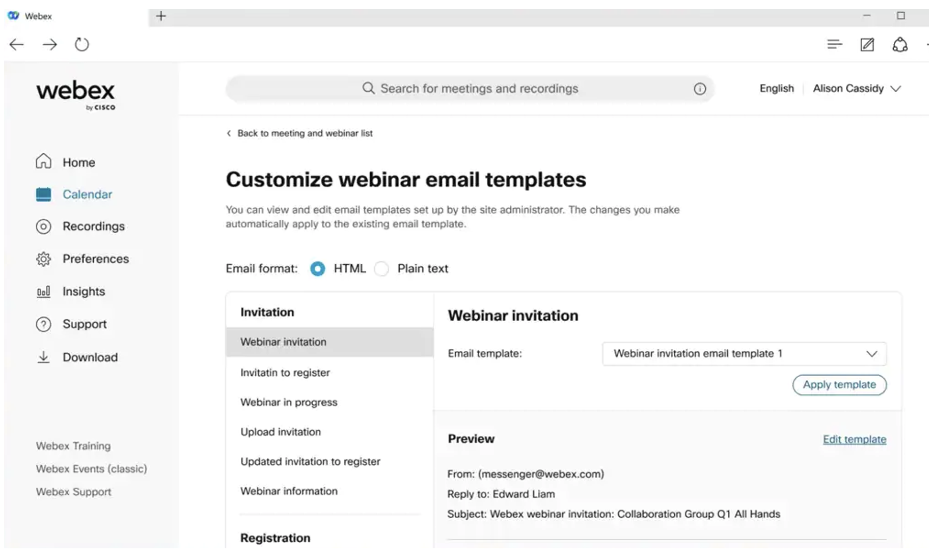Focus the search for meetings and recordings field
935x560 pixels.
point(470,89)
